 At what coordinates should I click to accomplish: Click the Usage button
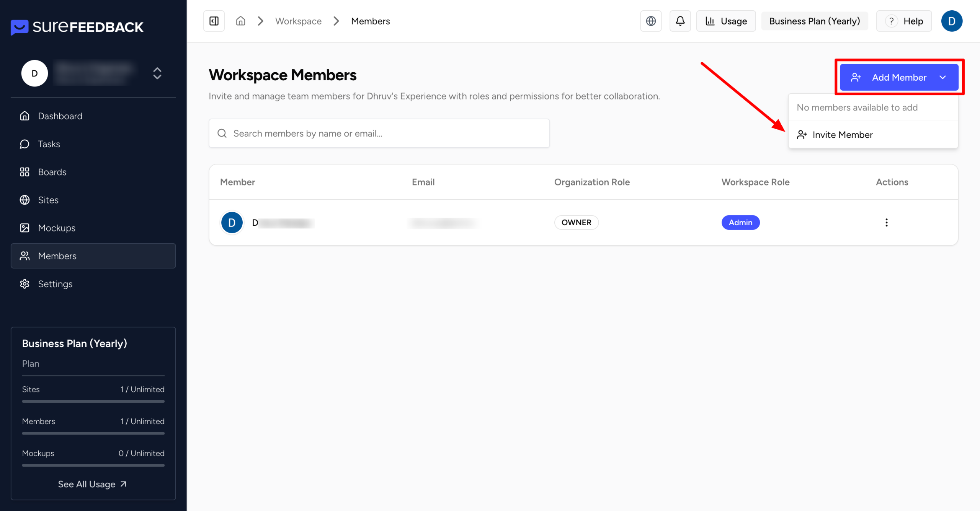[x=726, y=21]
